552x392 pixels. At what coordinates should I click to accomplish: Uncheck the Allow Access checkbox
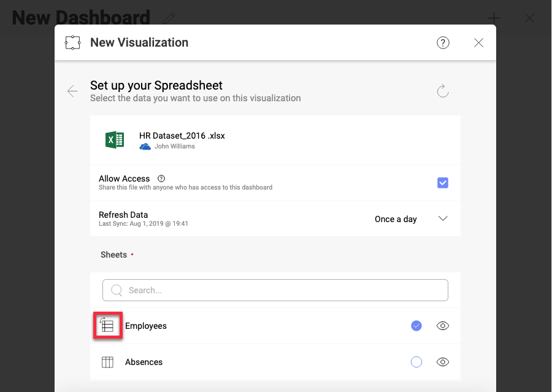click(442, 183)
